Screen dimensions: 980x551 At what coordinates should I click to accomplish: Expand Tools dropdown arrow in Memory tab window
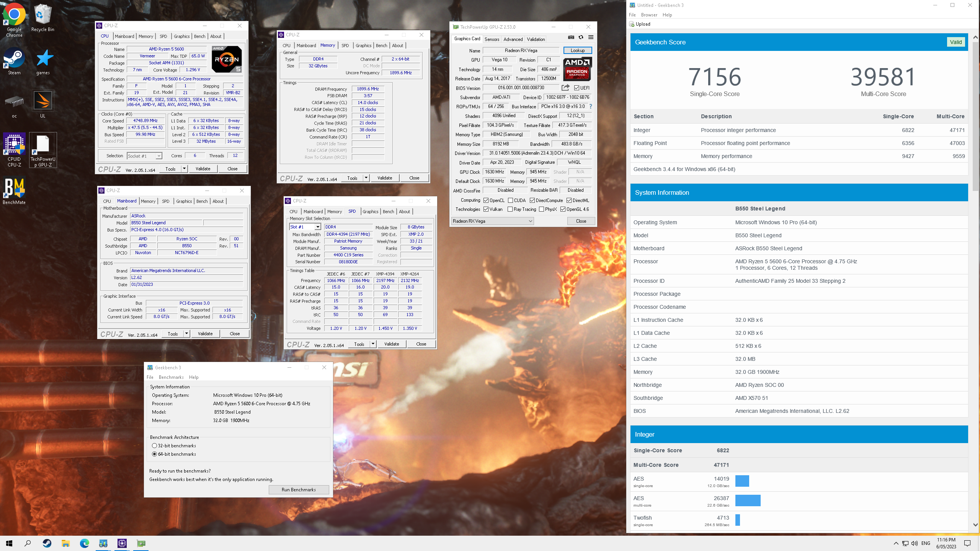(366, 178)
